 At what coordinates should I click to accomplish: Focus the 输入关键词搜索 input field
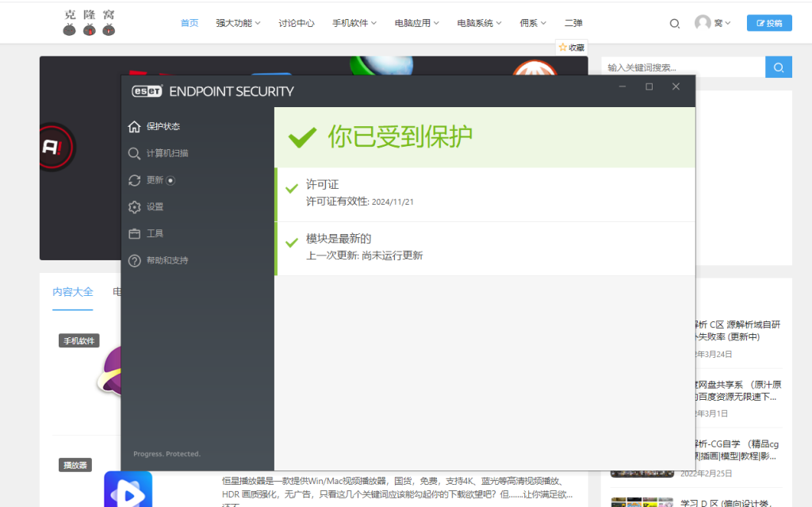coord(683,67)
